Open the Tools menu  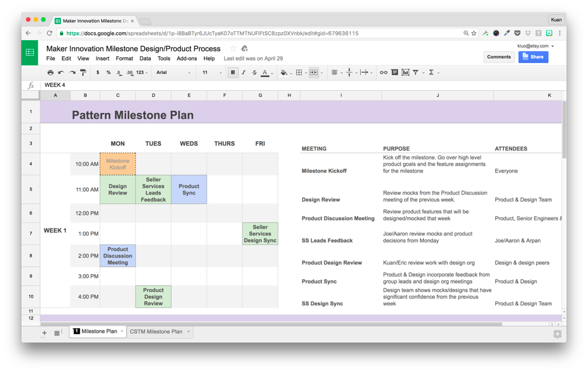tap(164, 59)
